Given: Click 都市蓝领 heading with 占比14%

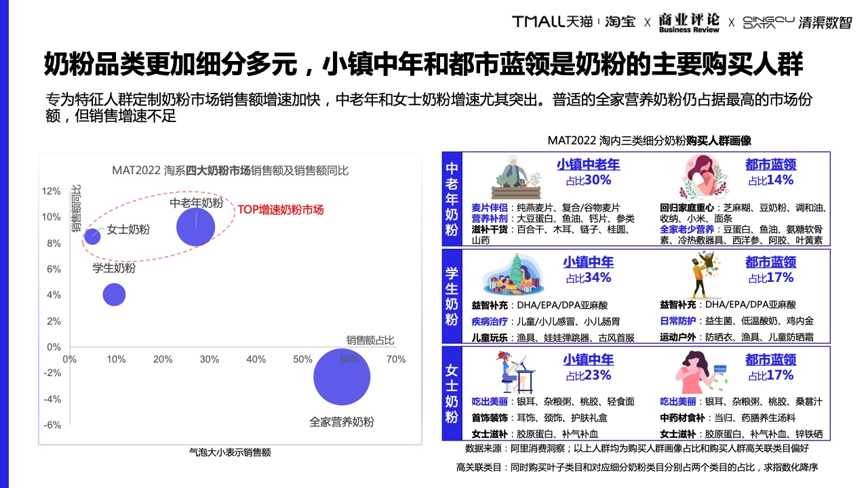Looking at the screenshot, I should 770,165.
